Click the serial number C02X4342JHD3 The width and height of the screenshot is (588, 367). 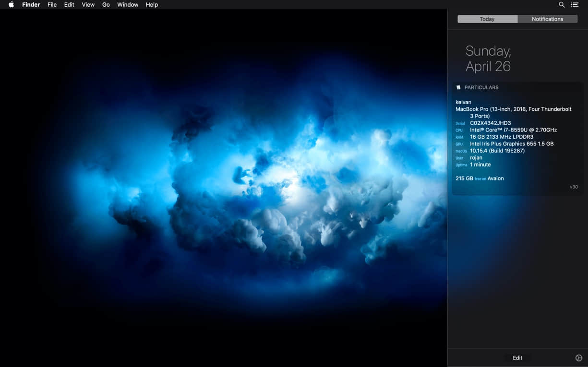click(490, 123)
